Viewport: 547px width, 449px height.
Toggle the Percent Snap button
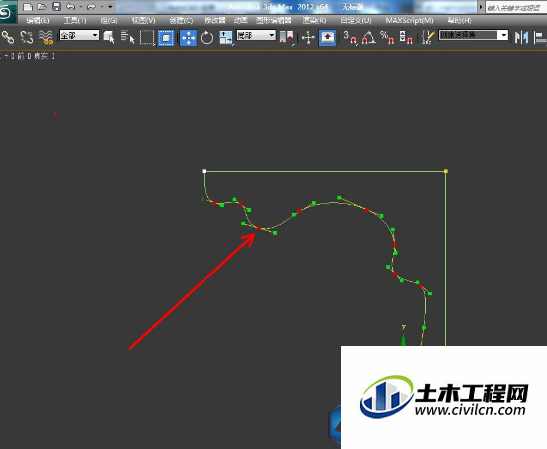coord(387,38)
